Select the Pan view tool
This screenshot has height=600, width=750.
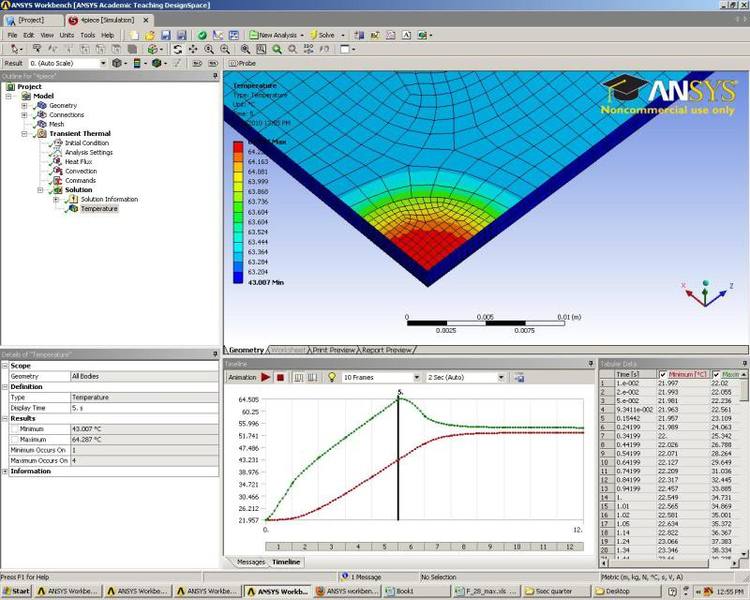pos(193,49)
